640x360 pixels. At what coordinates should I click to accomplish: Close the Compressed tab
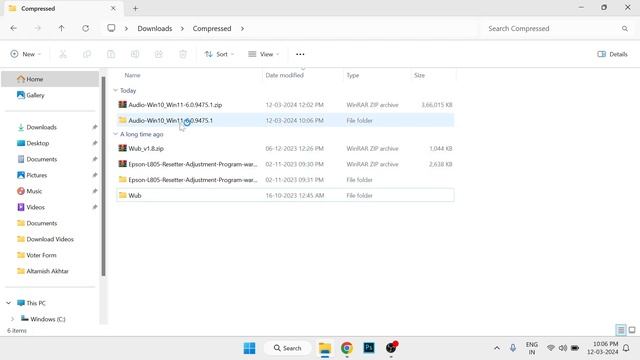point(113,8)
